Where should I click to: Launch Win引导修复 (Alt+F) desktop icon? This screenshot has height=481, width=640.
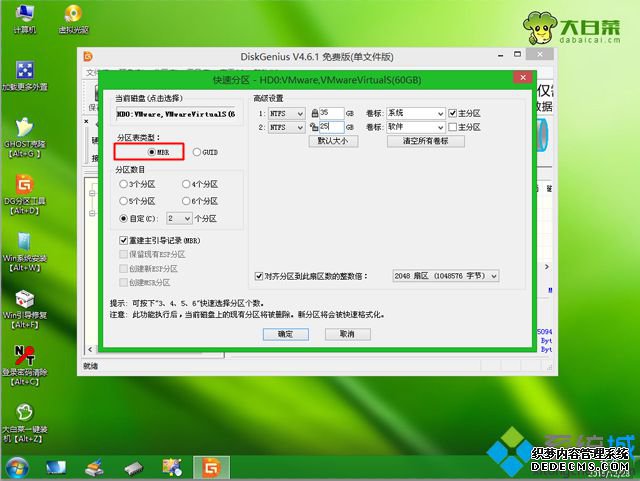[x=24, y=309]
